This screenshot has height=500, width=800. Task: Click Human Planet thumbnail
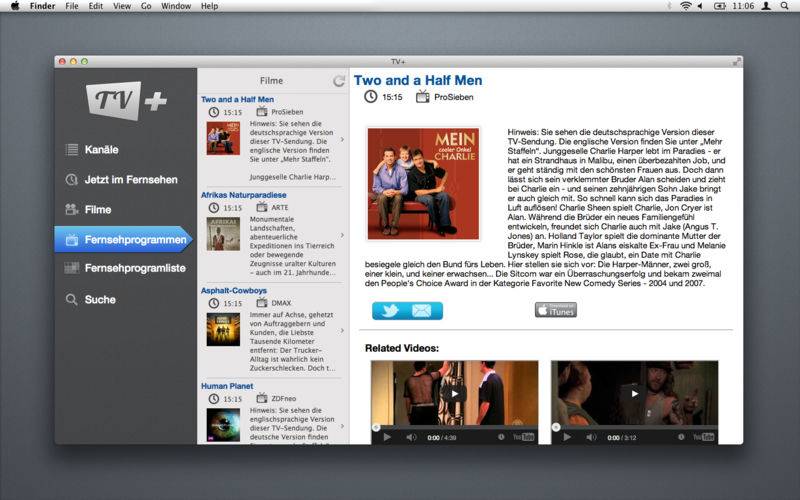click(x=223, y=425)
